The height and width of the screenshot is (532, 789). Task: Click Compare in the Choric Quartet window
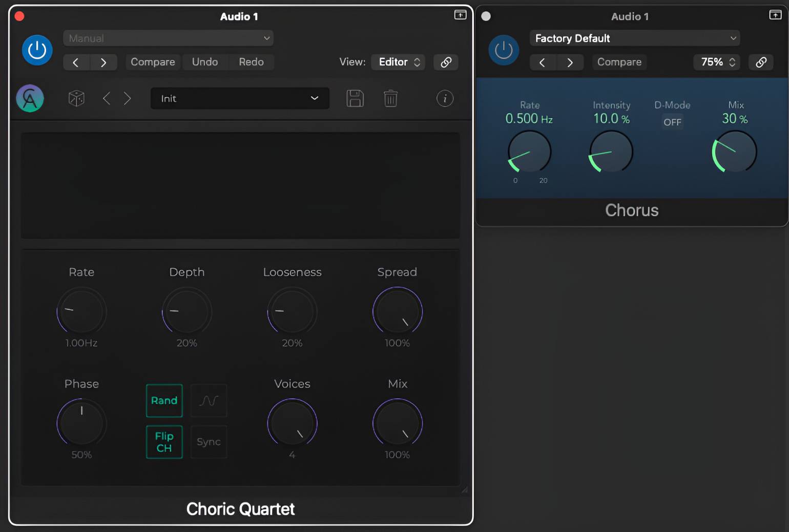coord(153,62)
